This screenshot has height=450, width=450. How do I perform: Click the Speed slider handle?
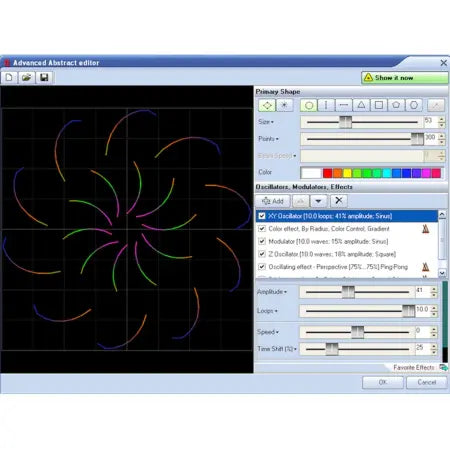[x=358, y=332]
